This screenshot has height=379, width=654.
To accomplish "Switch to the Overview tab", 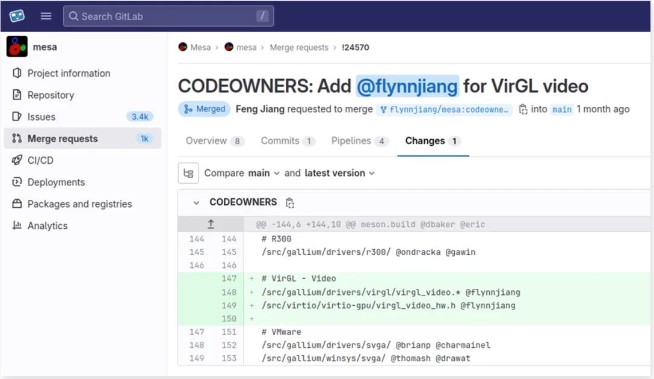I will point(214,141).
